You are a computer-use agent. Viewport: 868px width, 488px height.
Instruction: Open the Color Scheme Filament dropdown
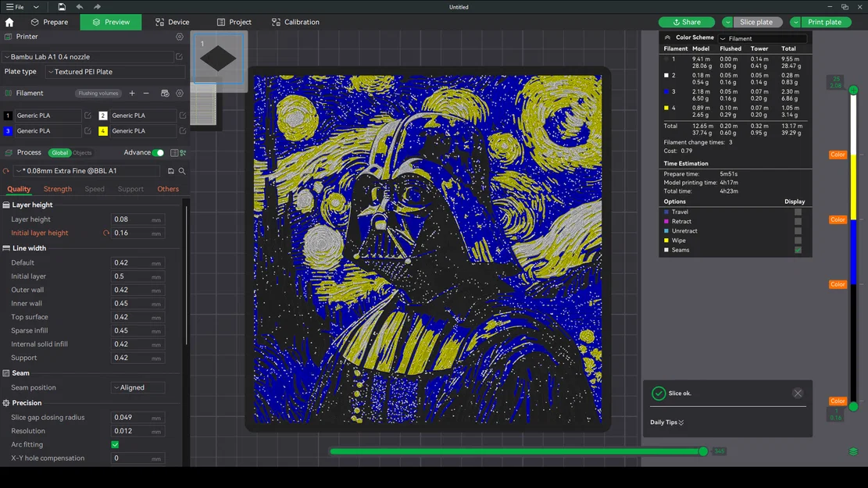[763, 38]
